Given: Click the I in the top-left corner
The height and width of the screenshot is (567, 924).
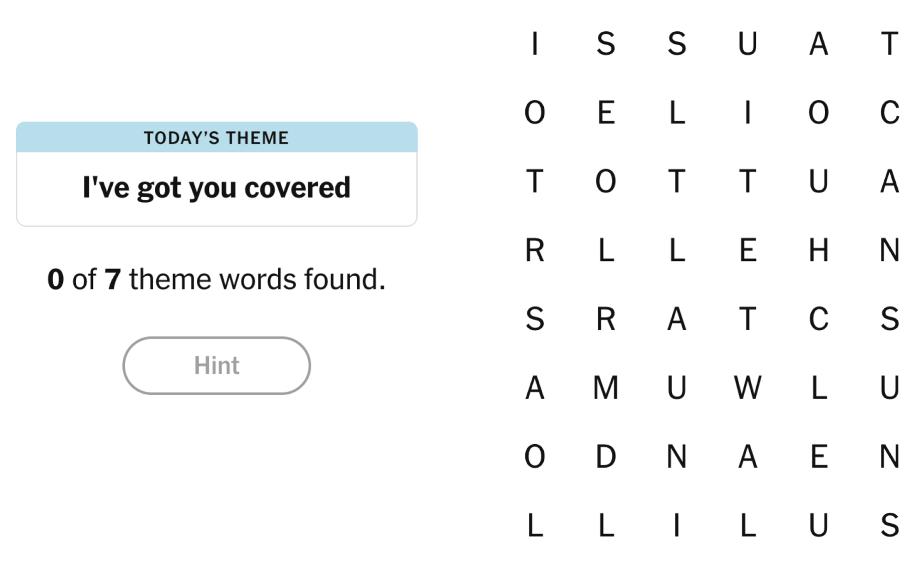Looking at the screenshot, I should 536,44.
